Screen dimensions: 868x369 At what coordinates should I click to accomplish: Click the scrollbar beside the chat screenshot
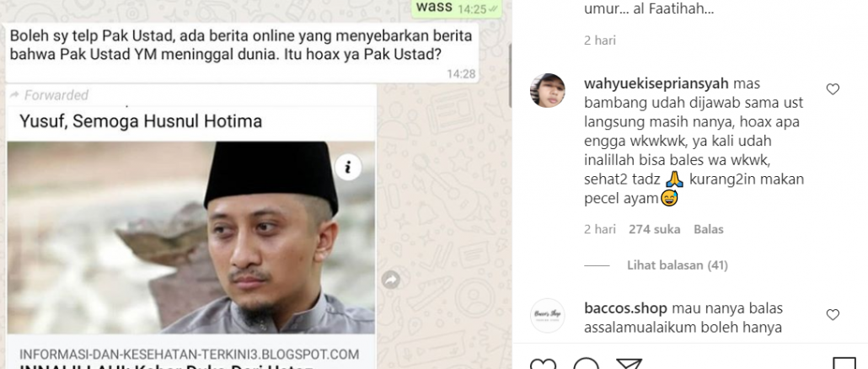[509, 75]
